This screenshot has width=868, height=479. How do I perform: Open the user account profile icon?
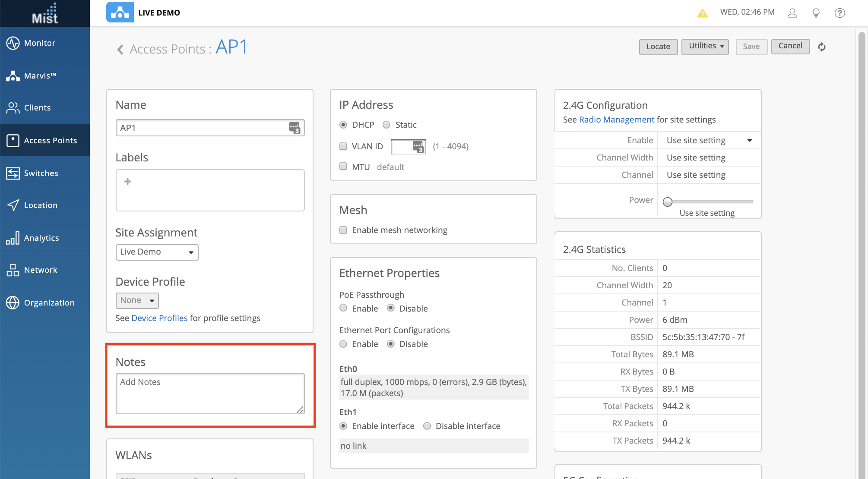coord(792,13)
